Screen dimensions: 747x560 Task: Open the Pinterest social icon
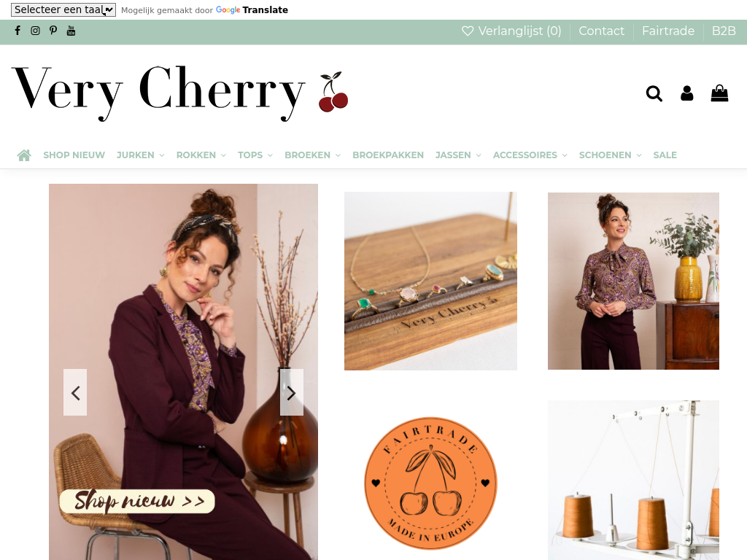click(53, 31)
